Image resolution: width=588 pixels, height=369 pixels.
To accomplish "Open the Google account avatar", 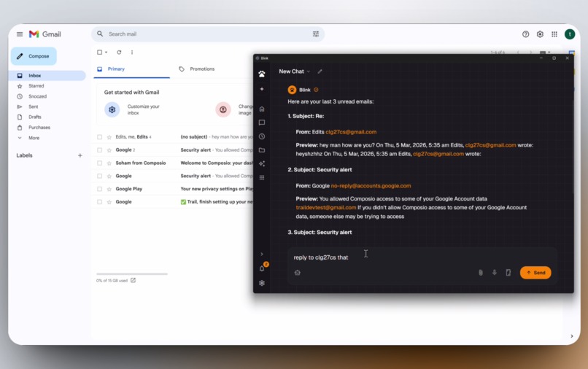I will (x=570, y=34).
